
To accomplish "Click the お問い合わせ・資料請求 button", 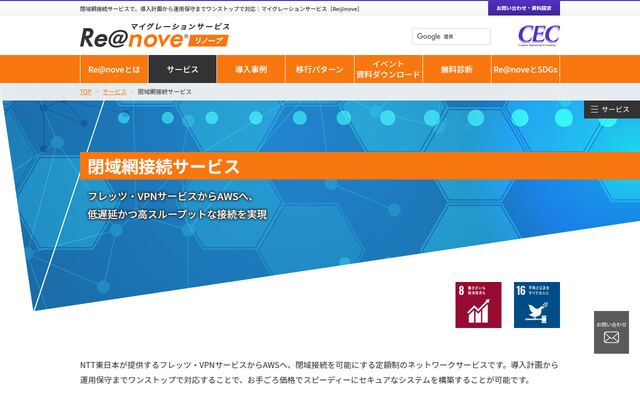I will coord(524,8).
